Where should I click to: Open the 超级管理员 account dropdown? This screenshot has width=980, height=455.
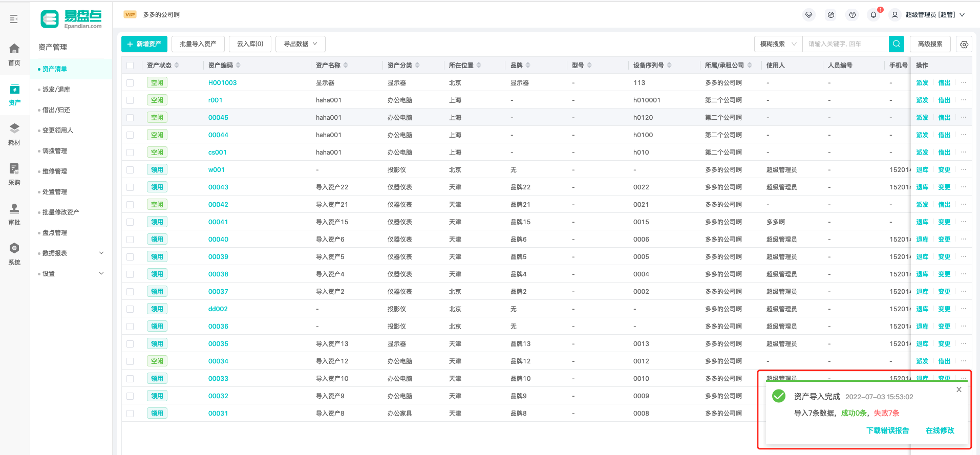(x=935, y=15)
